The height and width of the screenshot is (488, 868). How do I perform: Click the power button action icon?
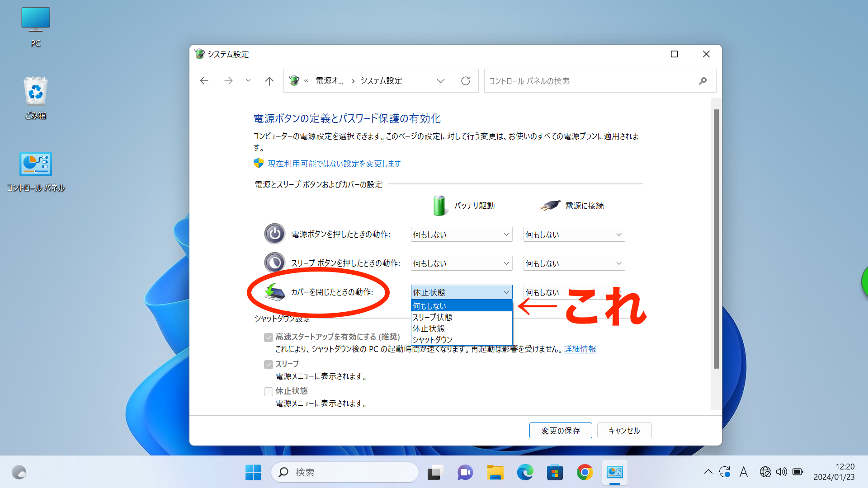click(274, 234)
